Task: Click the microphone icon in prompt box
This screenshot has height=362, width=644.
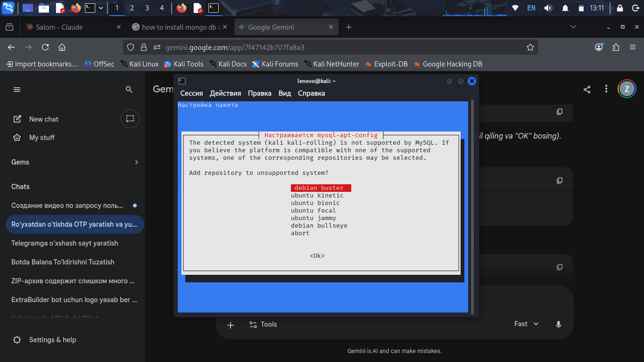Action: tap(559, 324)
